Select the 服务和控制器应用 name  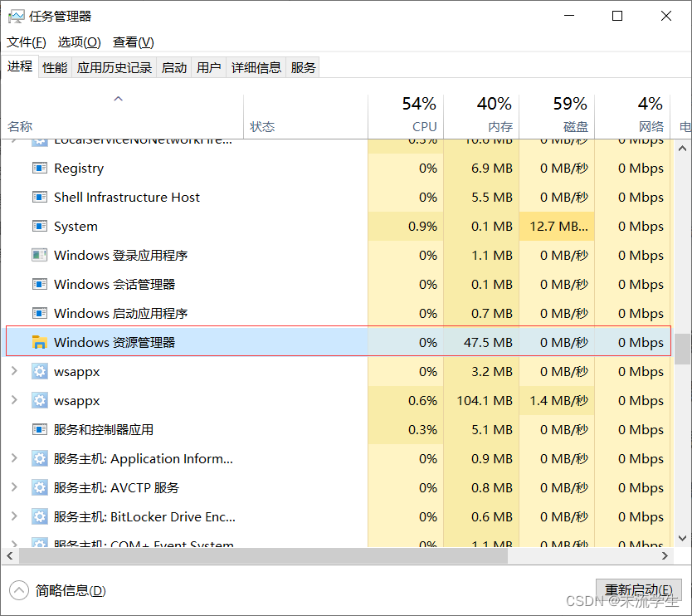tap(103, 430)
